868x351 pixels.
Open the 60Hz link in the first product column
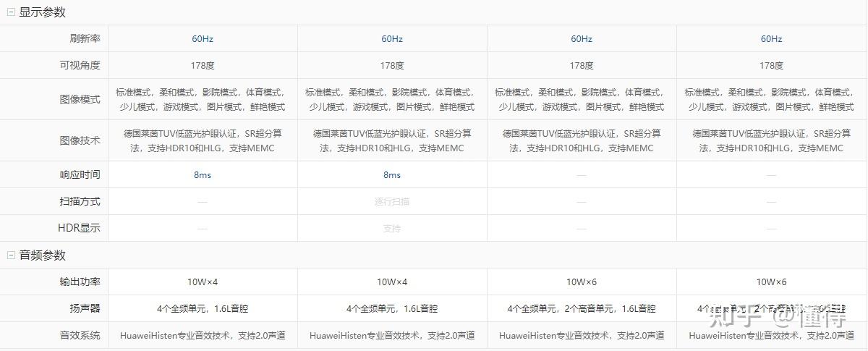pyautogui.click(x=203, y=39)
